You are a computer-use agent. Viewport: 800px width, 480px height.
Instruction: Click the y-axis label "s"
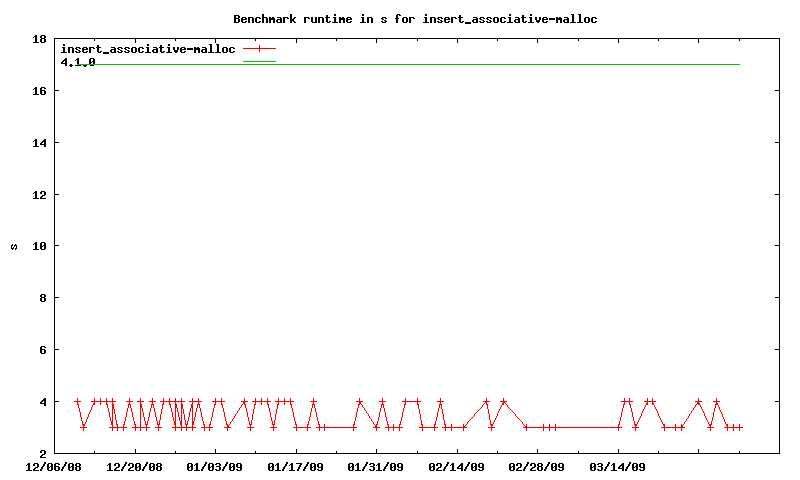(14, 246)
